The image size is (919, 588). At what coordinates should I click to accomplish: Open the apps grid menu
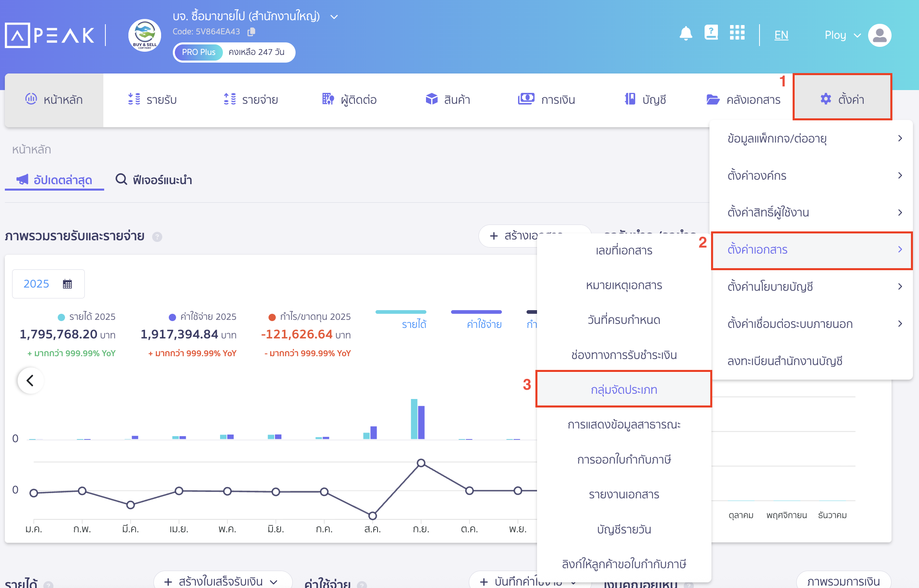pos(736,33)
